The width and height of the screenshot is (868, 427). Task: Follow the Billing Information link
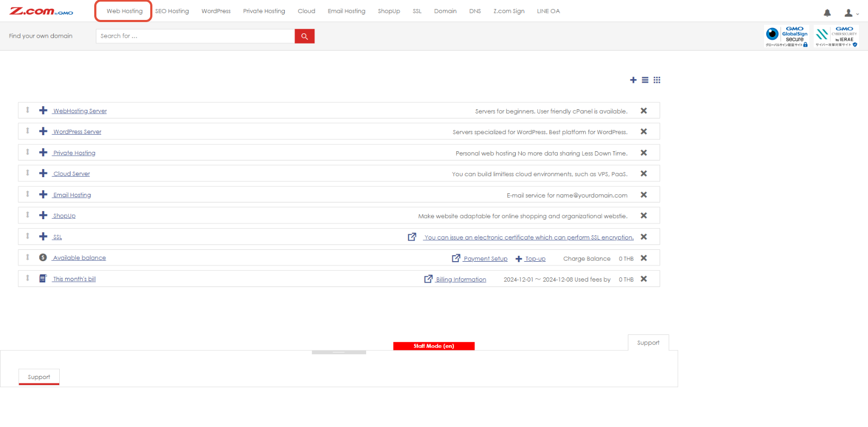pos(461,279)
